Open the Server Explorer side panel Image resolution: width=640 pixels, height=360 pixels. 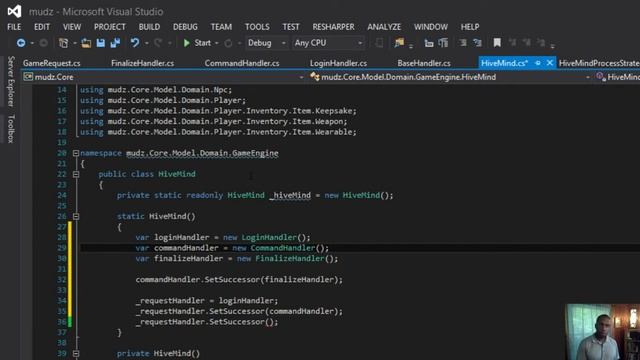[x=11, y=81]
